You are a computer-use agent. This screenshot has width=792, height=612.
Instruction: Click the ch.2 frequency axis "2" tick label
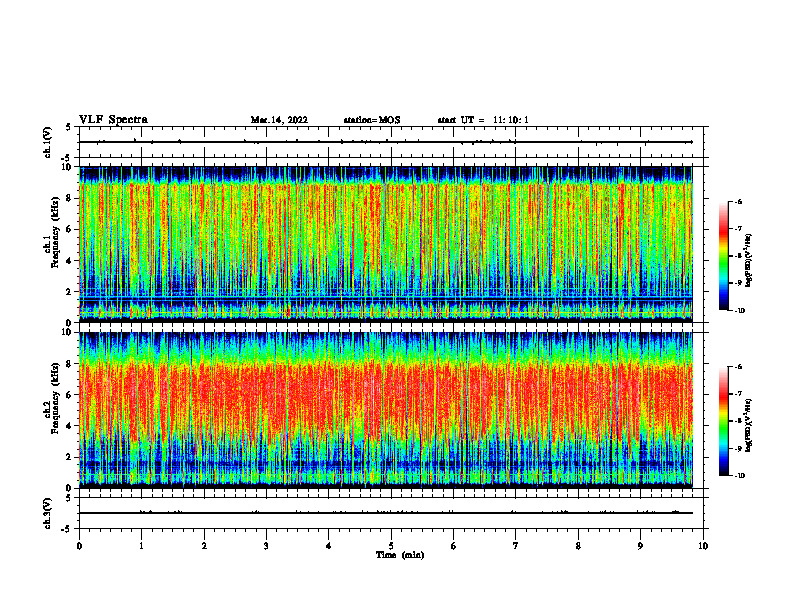[x=69, y=457]
